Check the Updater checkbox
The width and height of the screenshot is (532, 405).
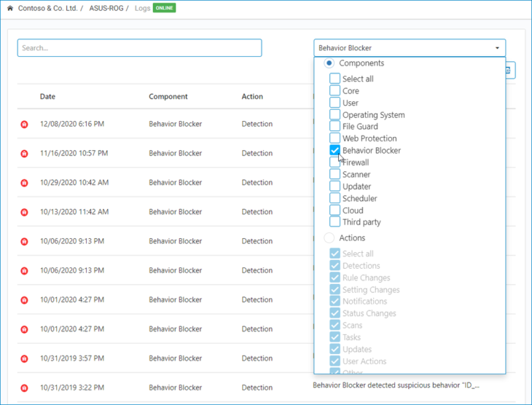point(335,186)
